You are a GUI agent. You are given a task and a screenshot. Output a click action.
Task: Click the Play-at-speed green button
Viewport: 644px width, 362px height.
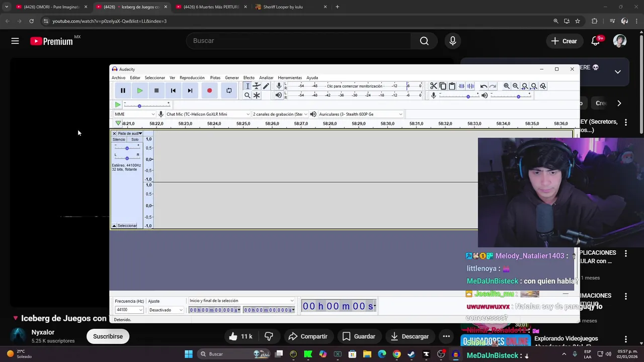117,105
